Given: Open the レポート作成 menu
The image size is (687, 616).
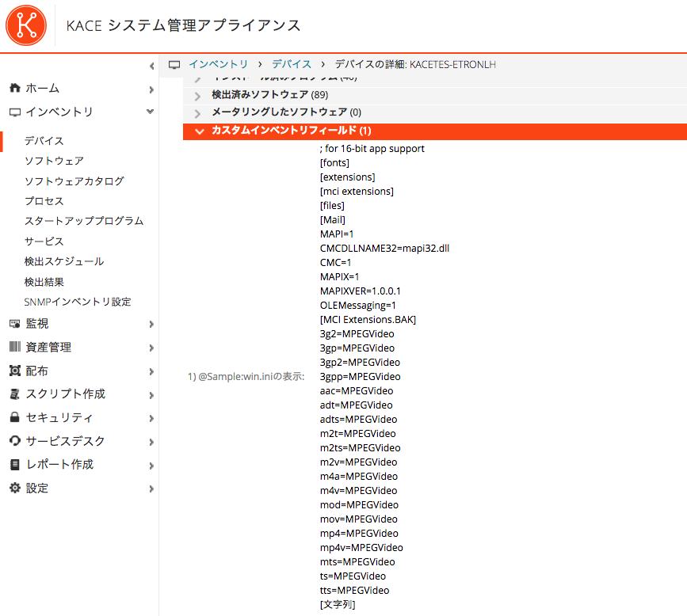Looking at the screenshot, I should click(59, 465).
